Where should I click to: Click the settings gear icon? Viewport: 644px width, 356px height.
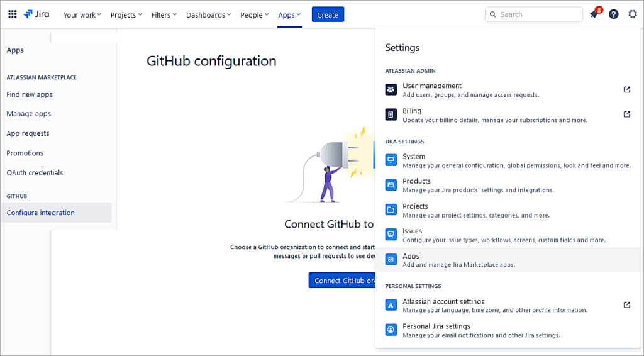click(632, 14)
